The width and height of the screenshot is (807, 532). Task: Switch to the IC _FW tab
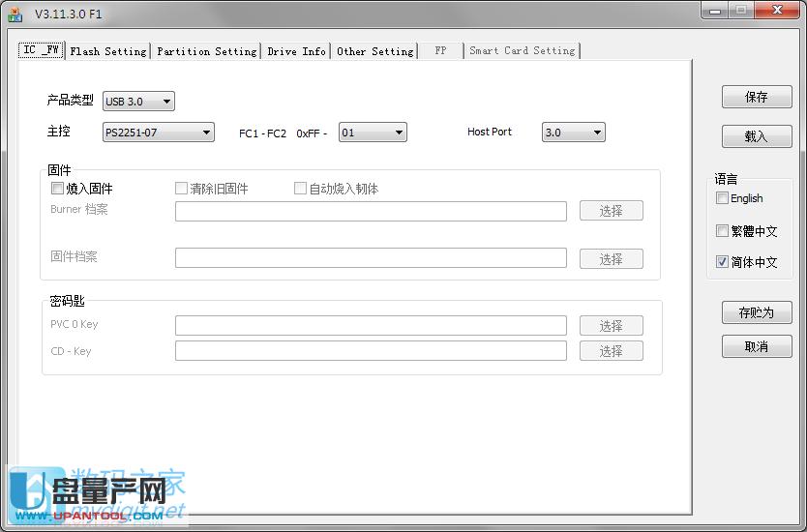point(42,50)
